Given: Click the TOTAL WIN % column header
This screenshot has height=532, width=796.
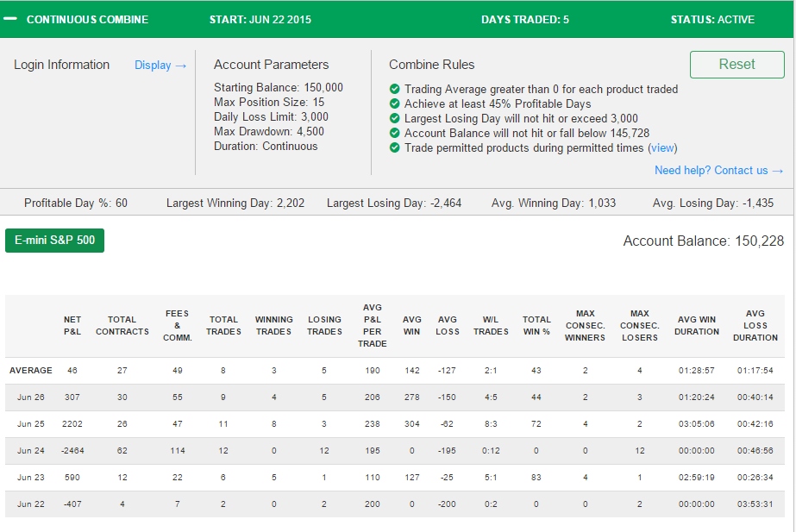Looking at the screenshot, I should (x=536, y=326).
